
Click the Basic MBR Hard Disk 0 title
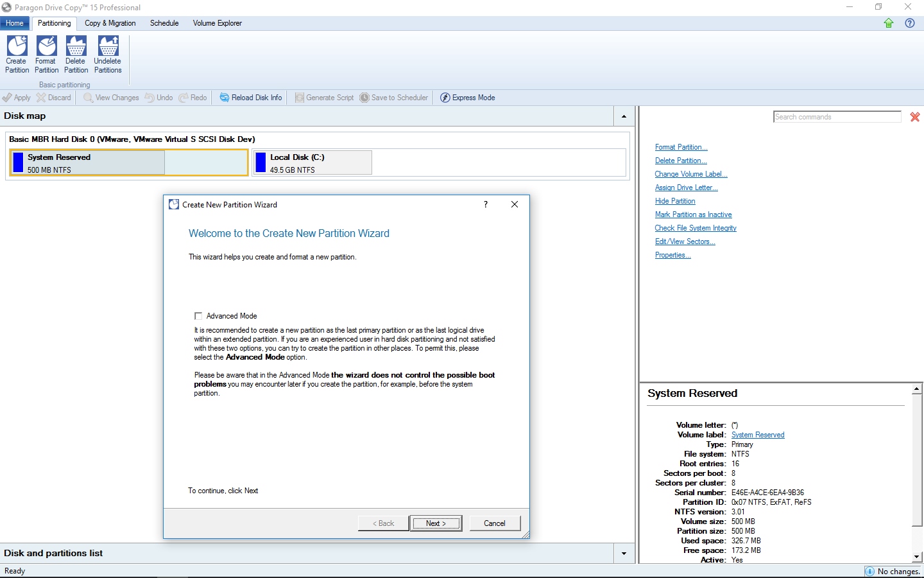[132, 139]
